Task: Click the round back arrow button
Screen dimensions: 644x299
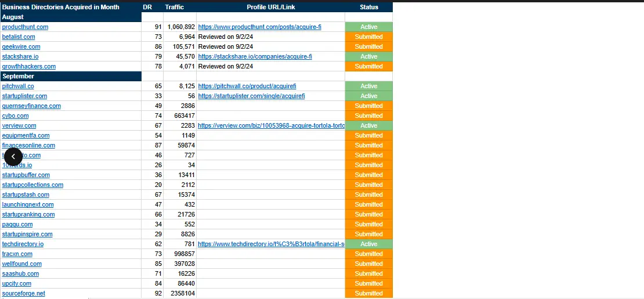Action: pos(13,157)
